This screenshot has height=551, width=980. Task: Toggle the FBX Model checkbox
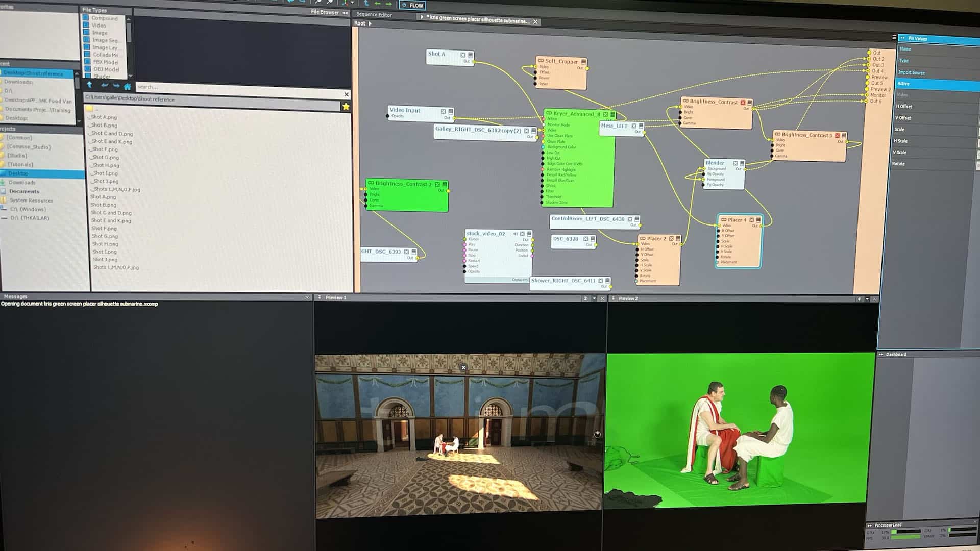pos(87,62)
